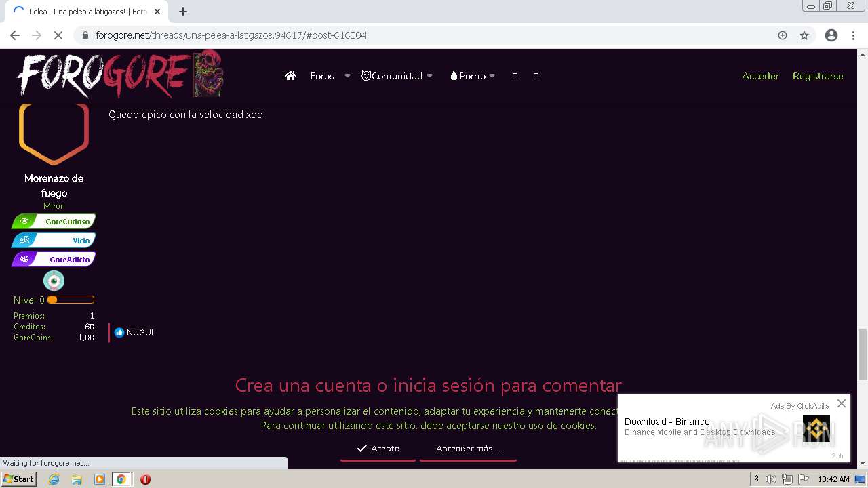Open the media player taskbar icon
Image resolution: width=868 pixels, height=488 pixels.
pos(99,479)
